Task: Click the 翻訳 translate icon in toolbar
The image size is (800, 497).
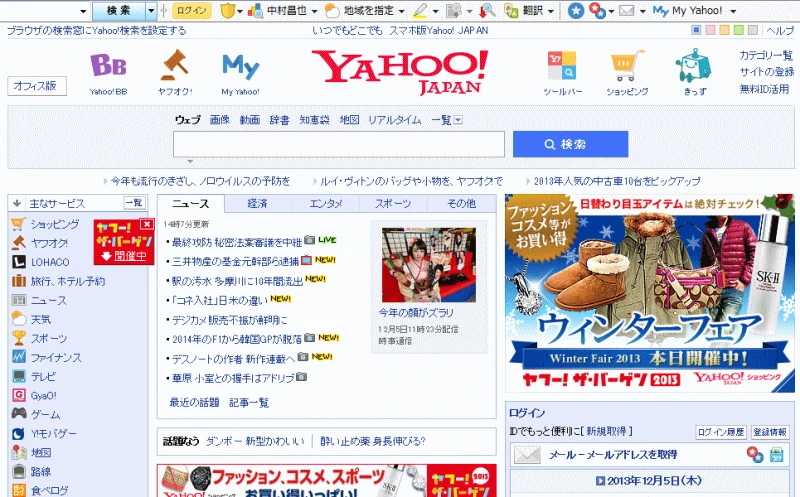Action: click(511, 11)
